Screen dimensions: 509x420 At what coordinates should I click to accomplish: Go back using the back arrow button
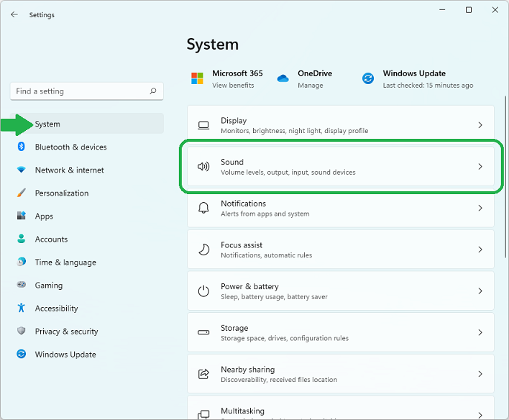14,14
